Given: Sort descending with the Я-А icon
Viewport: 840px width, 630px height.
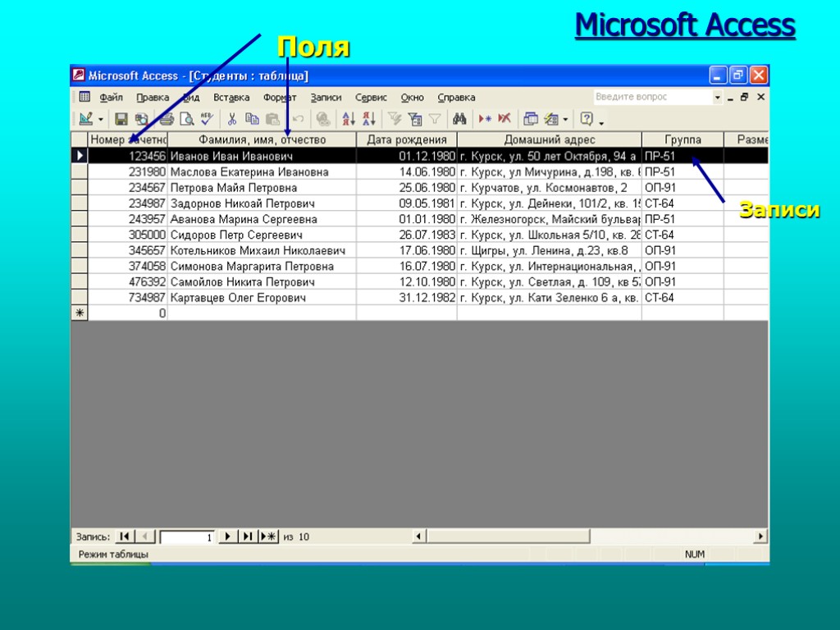Looking at the screenshot, I should [x=369, y=119].
